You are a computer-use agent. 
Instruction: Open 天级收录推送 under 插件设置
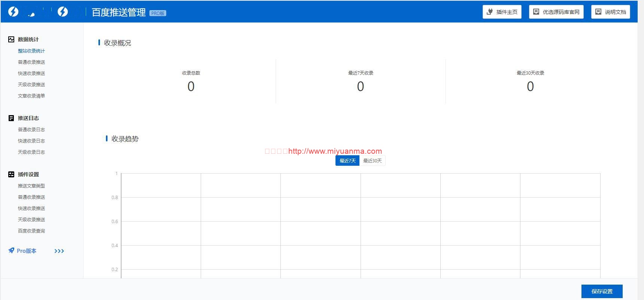31,220
